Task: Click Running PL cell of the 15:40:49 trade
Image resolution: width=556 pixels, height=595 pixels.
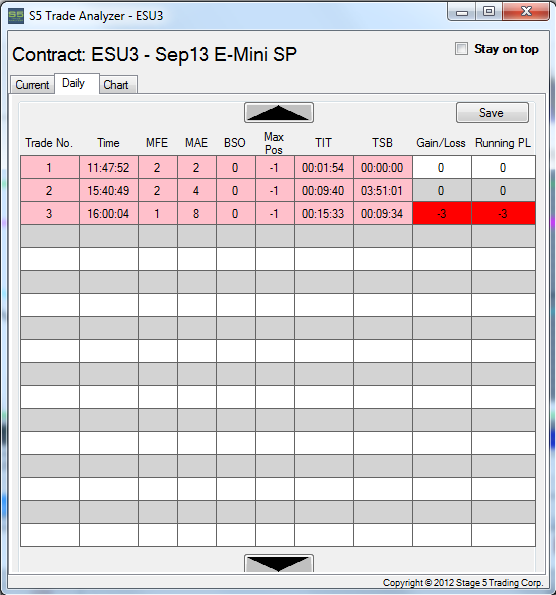Action: 503,190
